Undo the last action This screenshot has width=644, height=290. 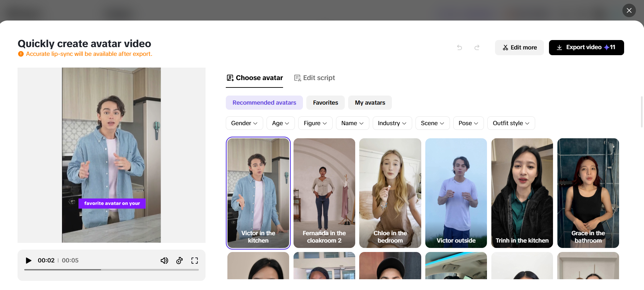459,47
